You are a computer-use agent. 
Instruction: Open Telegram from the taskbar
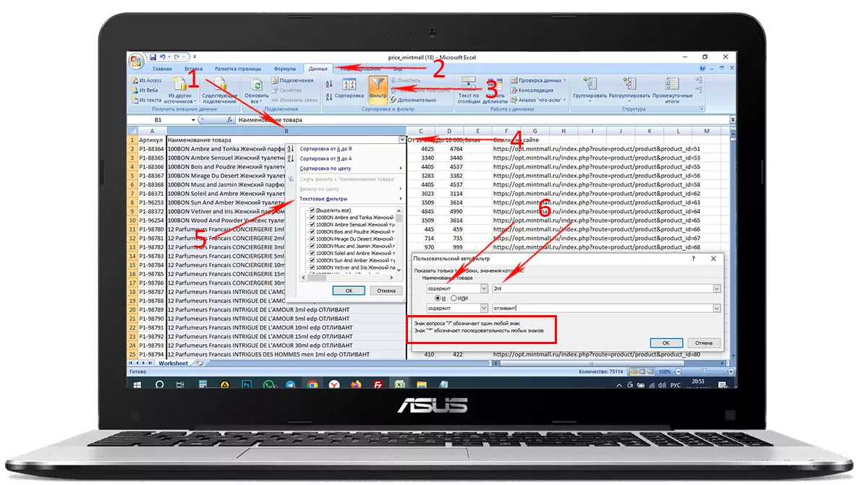click(x=290, y=385)
